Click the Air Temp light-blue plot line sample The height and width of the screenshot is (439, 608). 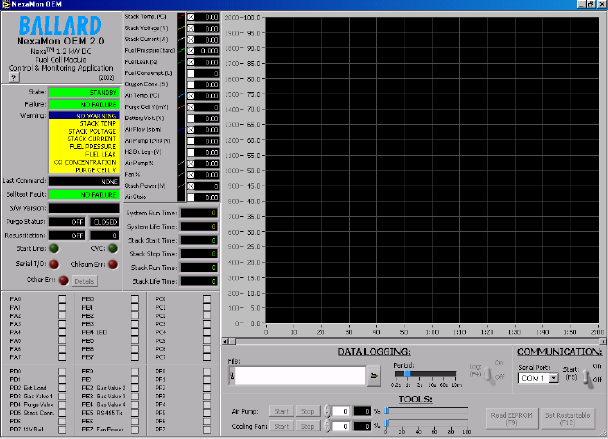click(x=181, y=96)
